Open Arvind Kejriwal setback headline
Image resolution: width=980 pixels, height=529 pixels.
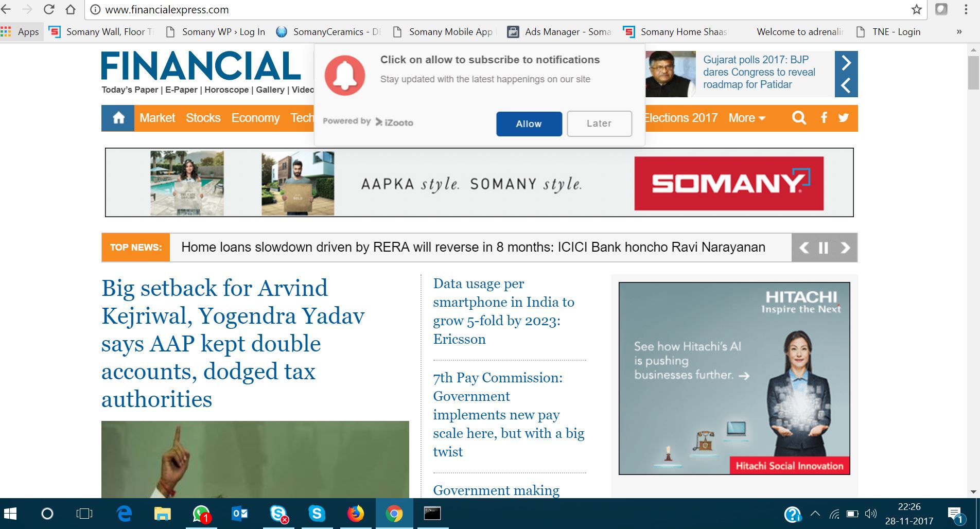(x=233, y=343)
